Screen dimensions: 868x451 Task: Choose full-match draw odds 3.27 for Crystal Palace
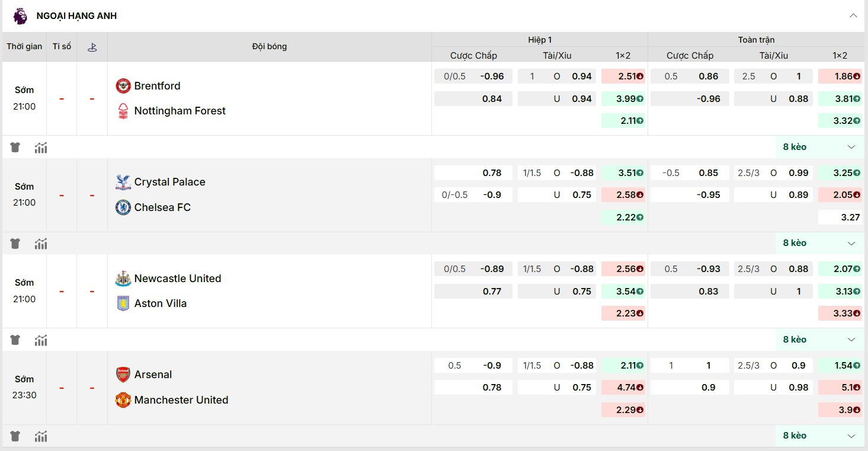pos(840,217)
